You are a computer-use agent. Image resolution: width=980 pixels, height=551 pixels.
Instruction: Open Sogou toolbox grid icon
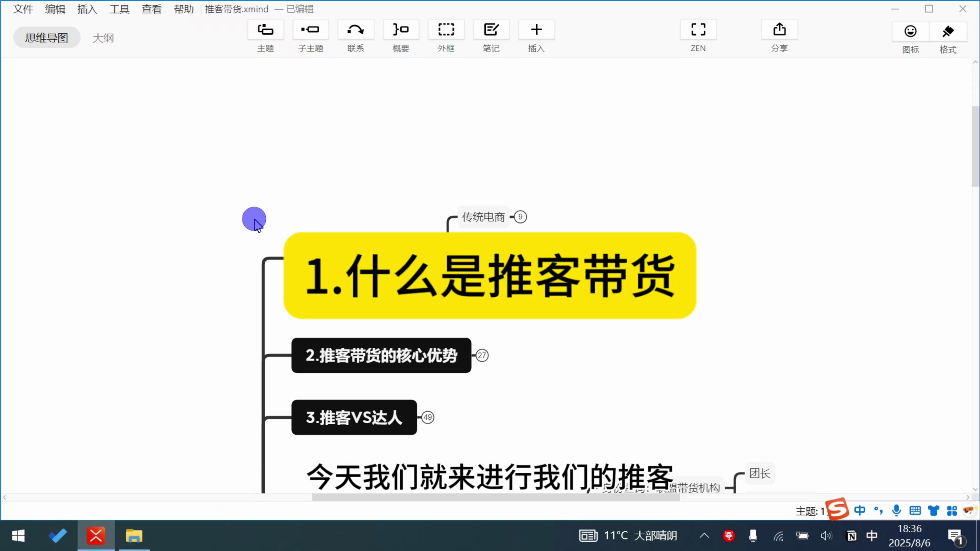pyautogui.click(x=952, y=510)
